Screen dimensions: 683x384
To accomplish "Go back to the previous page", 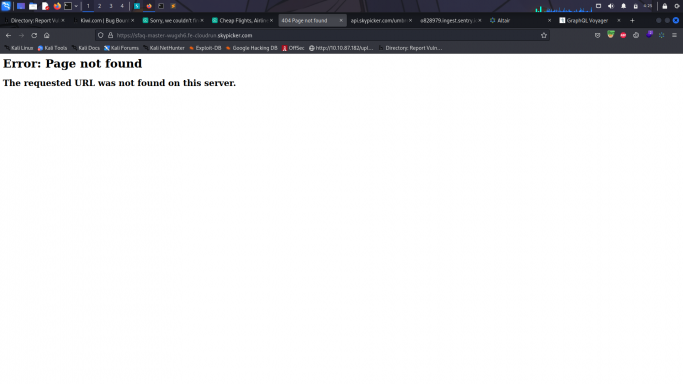I will pyautogui.click(x=8, y=35).
